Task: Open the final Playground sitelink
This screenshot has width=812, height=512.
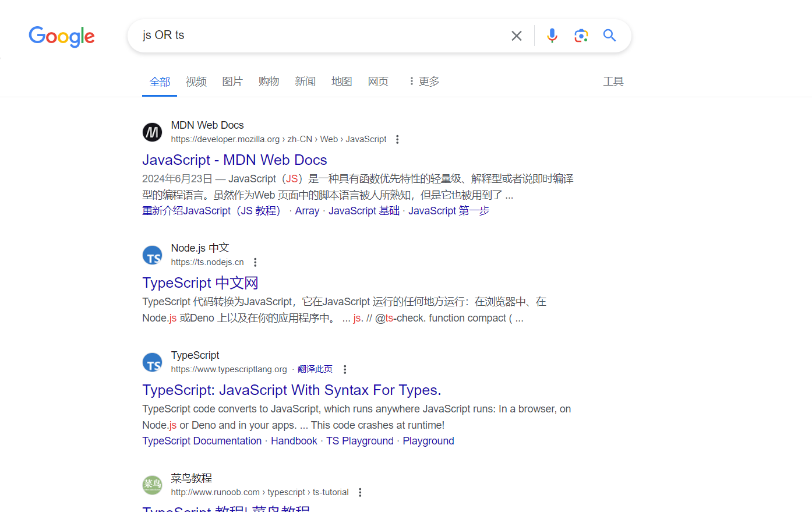Action: pos(428,441)
